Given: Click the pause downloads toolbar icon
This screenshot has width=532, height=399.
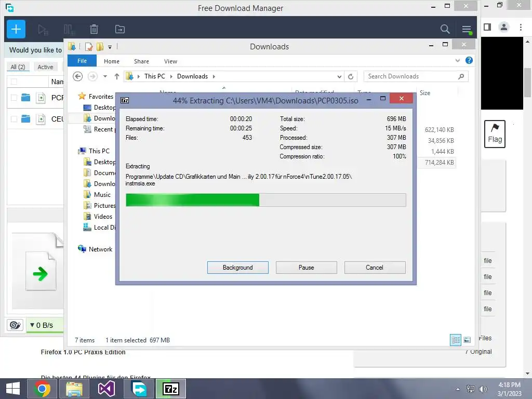Looking at the screenshot, I should click(x=69, y=30).
